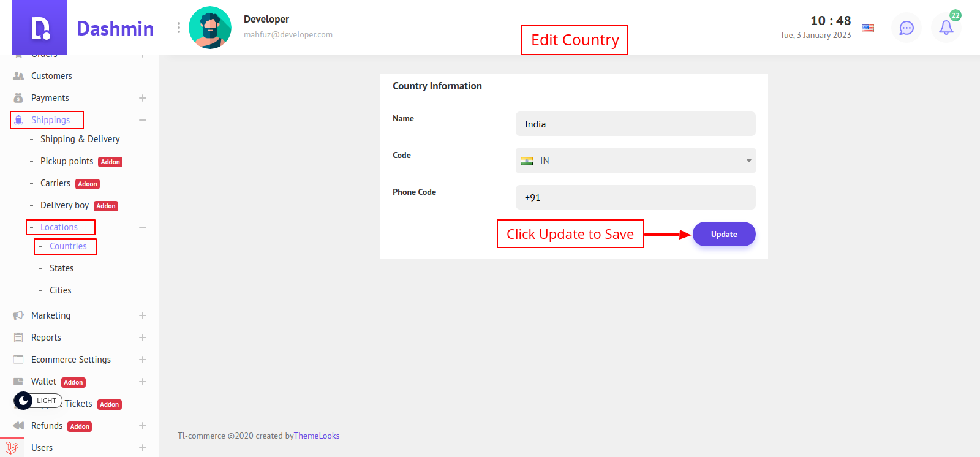The image size is (980, 457).
Task: Click the Reports sidebar icon
Action: [x=18, y=338]
